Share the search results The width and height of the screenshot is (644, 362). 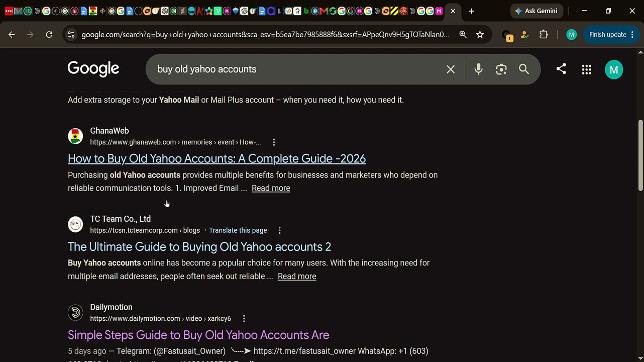point(561,69)
